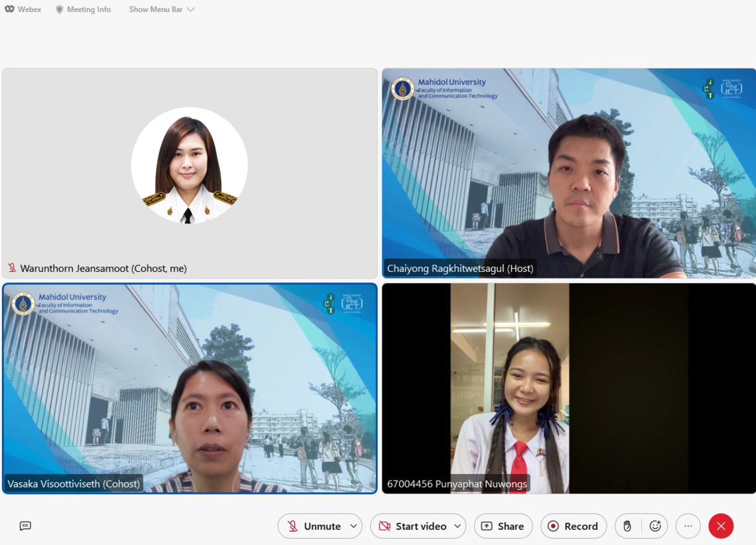This screenshot has height=545, width=756.
Task: Select Chaiyong Ragkhitwetsagul host video tile
Action: click(x=568, y=172)
